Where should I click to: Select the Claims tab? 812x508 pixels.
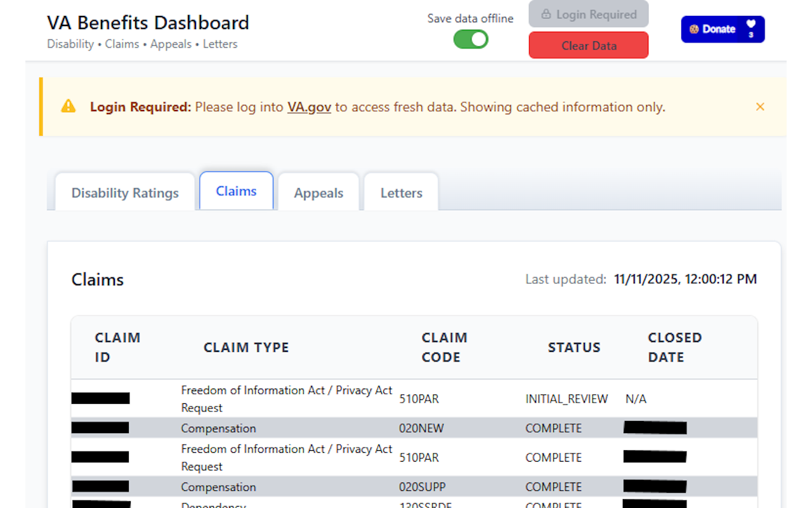click(x=236, y=190)
